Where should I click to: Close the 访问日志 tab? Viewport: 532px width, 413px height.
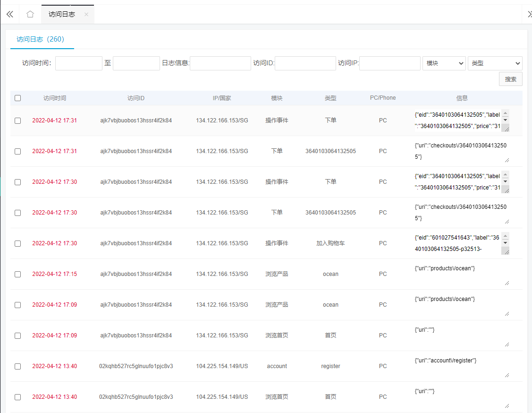click(86, 14)
